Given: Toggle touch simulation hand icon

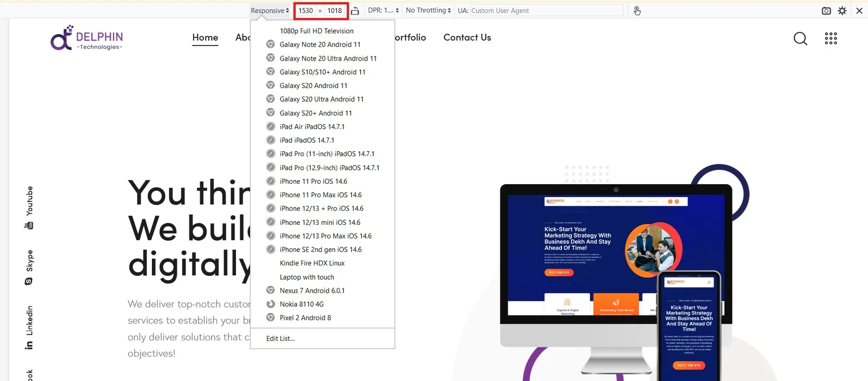Looking at the screenshot, I should click(637, 11).
